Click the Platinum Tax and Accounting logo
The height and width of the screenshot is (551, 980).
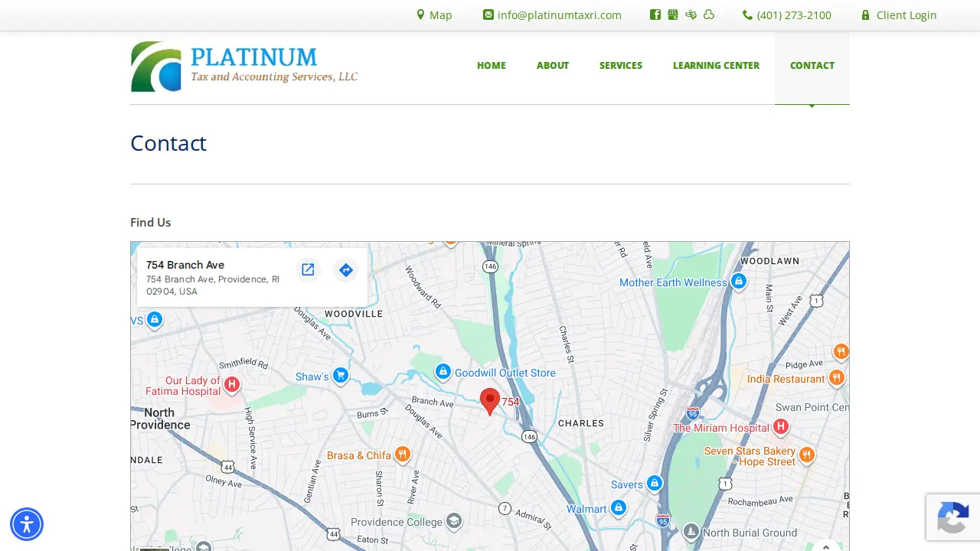244,67
